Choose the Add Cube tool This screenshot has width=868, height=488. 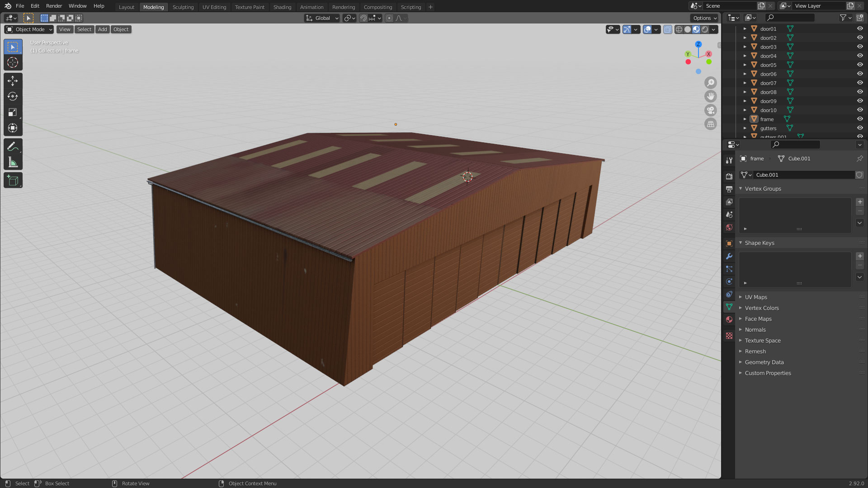tap(13, 181)
